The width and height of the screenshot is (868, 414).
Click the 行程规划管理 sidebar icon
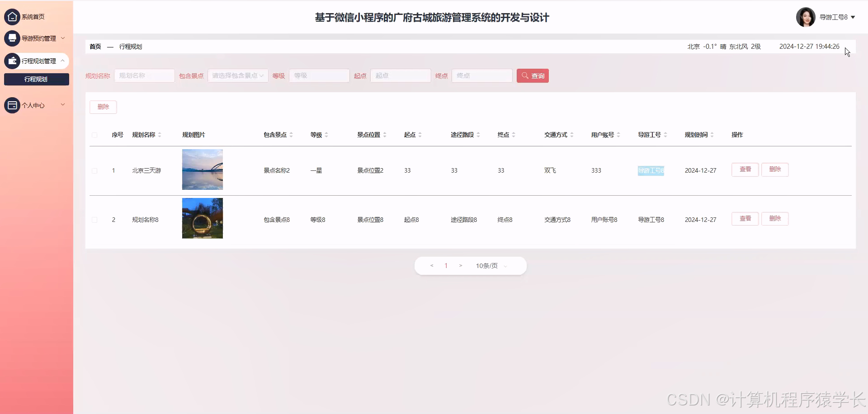(x=12, y=61)
